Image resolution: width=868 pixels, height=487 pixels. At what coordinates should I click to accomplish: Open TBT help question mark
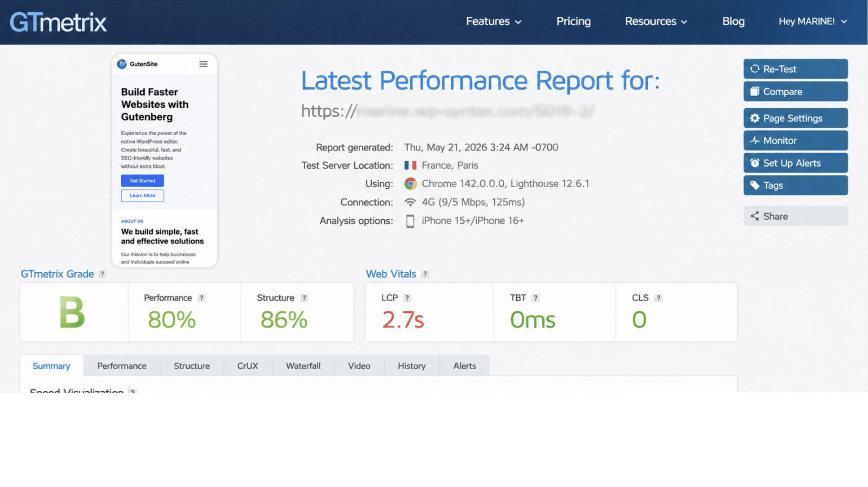(535, 298)
